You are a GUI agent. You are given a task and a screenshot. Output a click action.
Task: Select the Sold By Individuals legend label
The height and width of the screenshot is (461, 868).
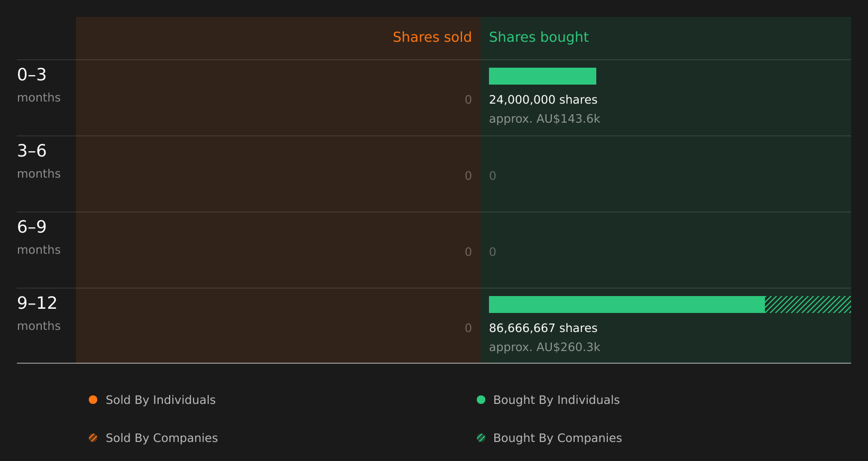coord(161,400)
